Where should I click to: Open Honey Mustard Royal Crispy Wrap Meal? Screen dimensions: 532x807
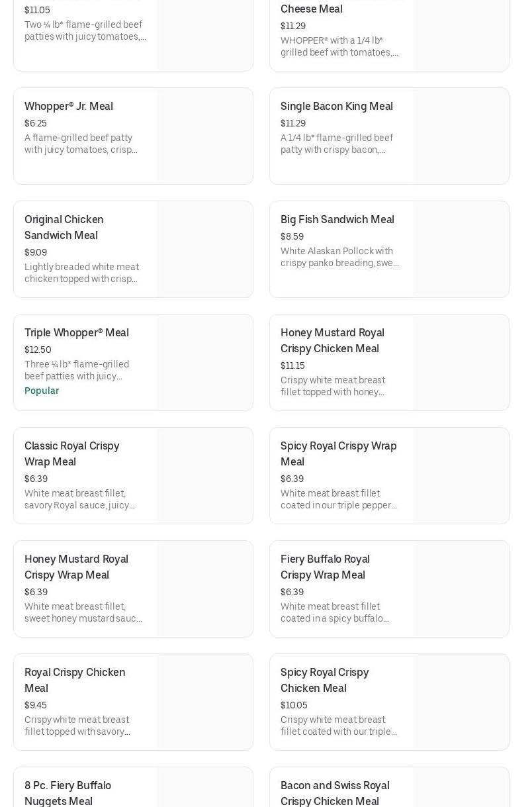tap(76, 567)
